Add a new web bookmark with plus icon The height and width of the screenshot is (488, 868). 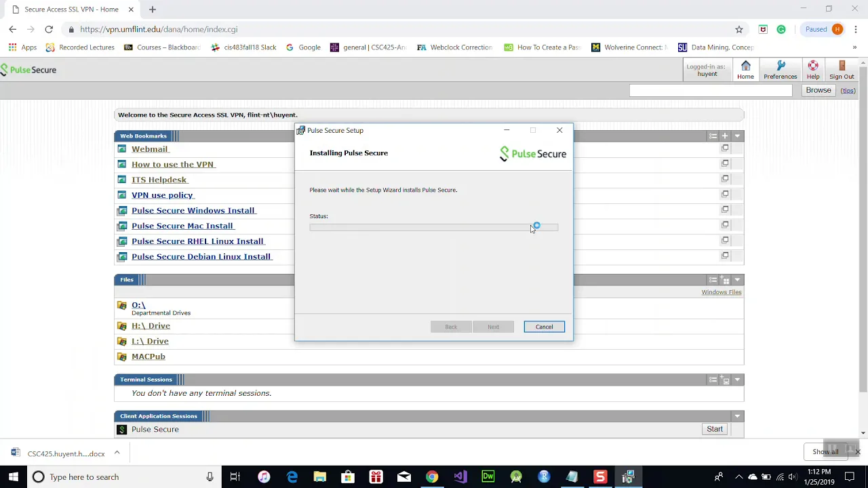pyautogui.click(x=725, y=136)
